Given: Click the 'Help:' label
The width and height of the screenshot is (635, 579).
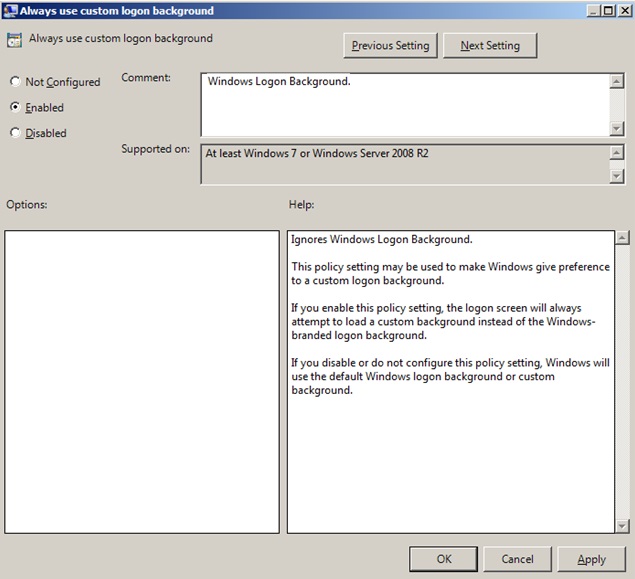Looking at the screenshot, I should tap(301, 204).
